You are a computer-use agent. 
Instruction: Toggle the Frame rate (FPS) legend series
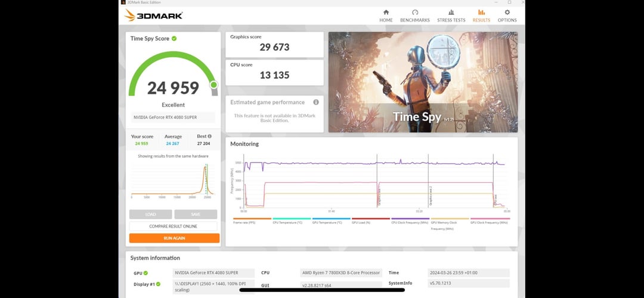[252, 220]
